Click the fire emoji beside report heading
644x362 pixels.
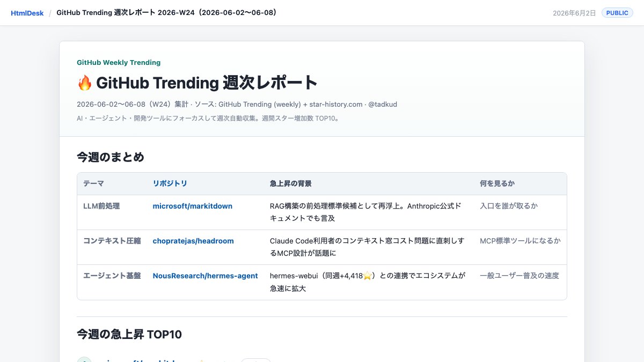[84, 83]
